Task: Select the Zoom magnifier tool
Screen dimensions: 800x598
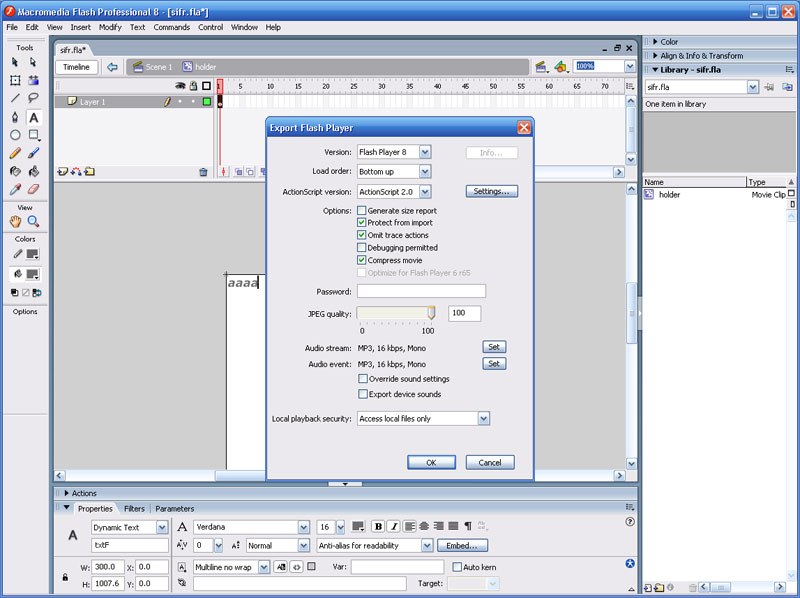Action: pos(33,221)
